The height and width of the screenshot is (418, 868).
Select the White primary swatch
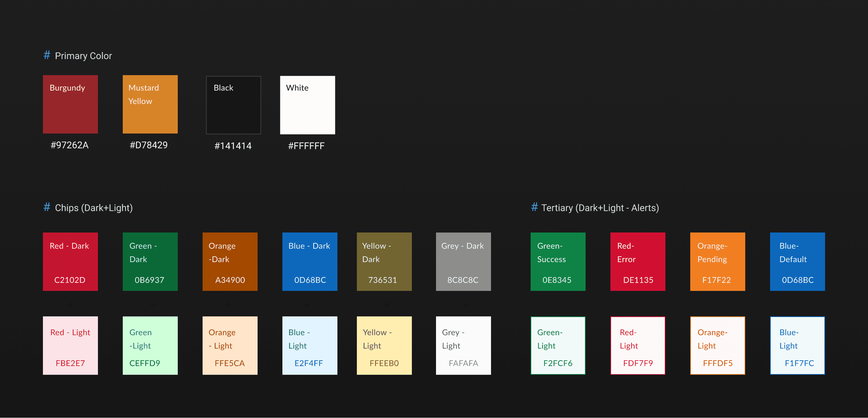(307, 105)
